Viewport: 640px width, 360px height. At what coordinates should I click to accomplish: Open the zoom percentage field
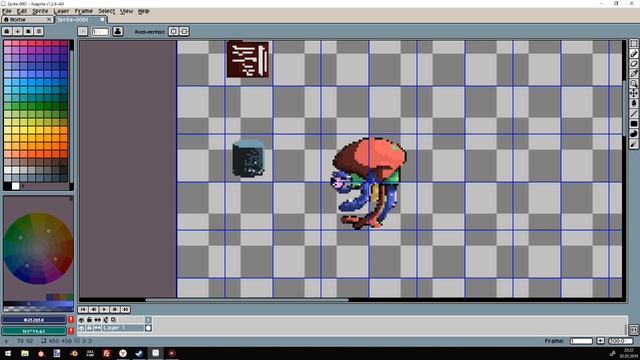point(620,340)
